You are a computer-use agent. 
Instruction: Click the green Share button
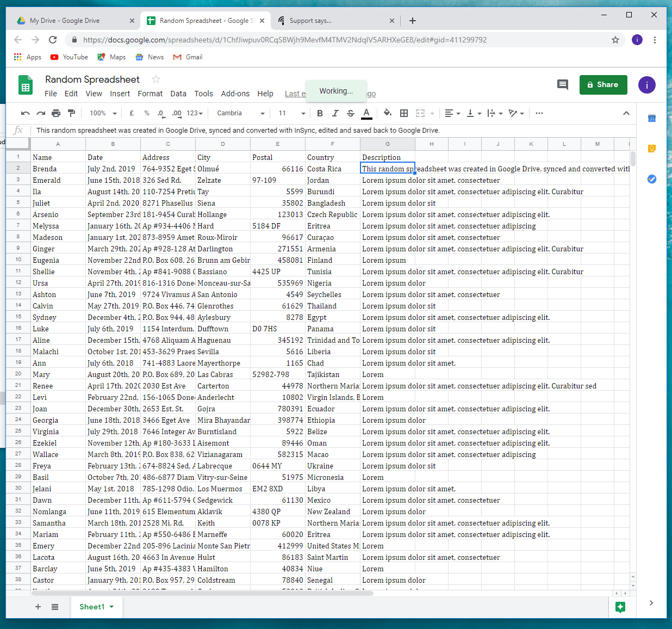(603, 85)
